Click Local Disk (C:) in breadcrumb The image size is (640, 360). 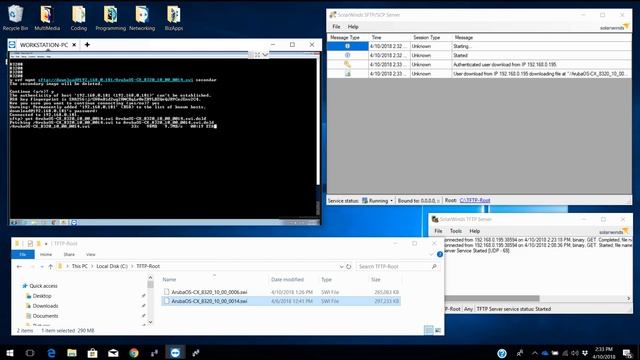tap(112, 266)
